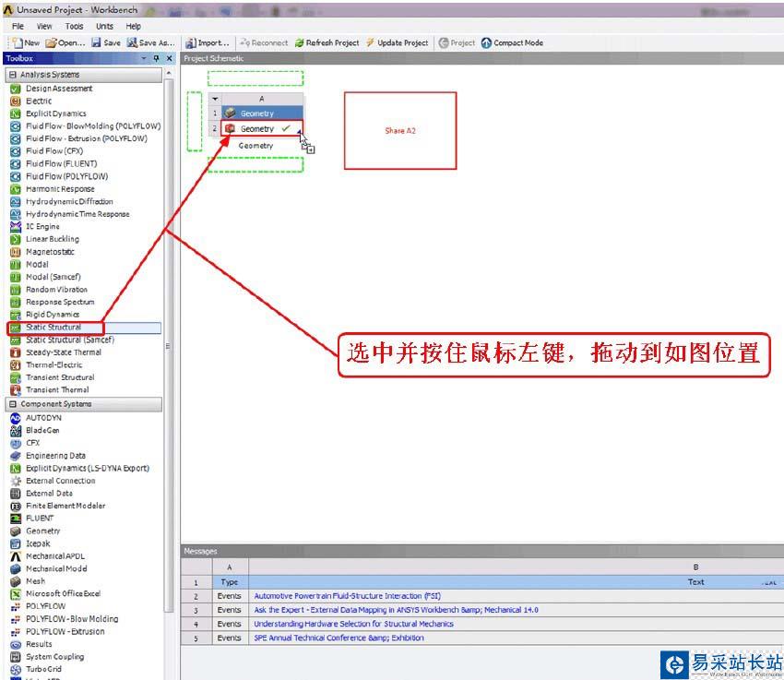
Task: Select Hydrodynamic Diffraction item
Action: 69,201
